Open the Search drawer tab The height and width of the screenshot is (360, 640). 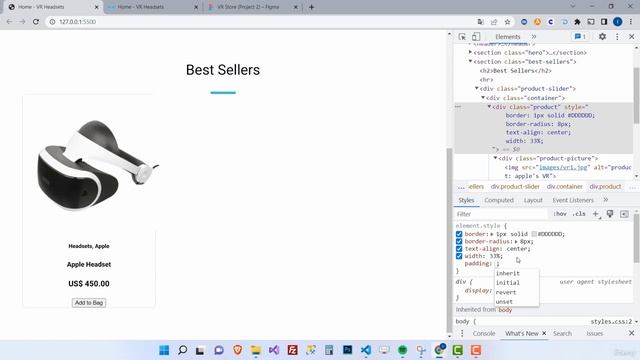[562, 333]
